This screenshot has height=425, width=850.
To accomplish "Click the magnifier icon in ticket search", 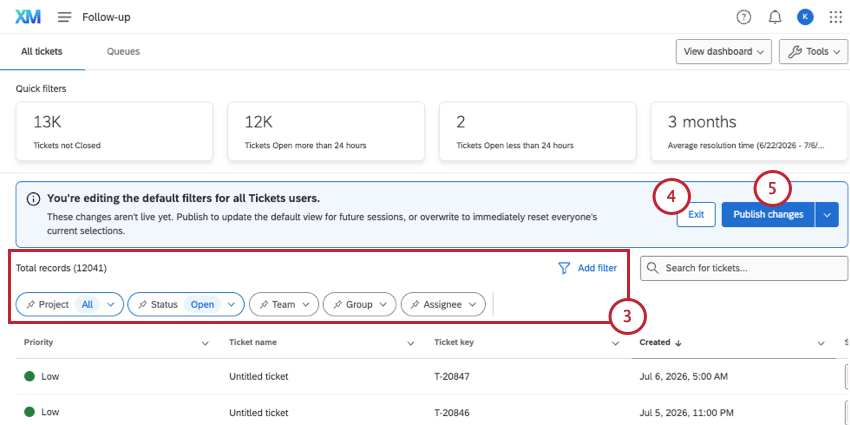I will (653, 268).
